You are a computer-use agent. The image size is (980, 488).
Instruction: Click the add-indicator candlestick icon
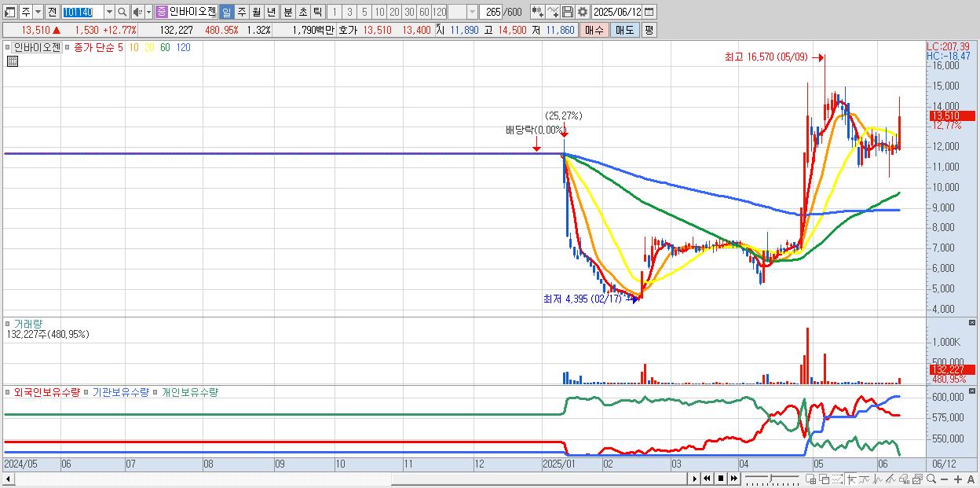[537, 12]
